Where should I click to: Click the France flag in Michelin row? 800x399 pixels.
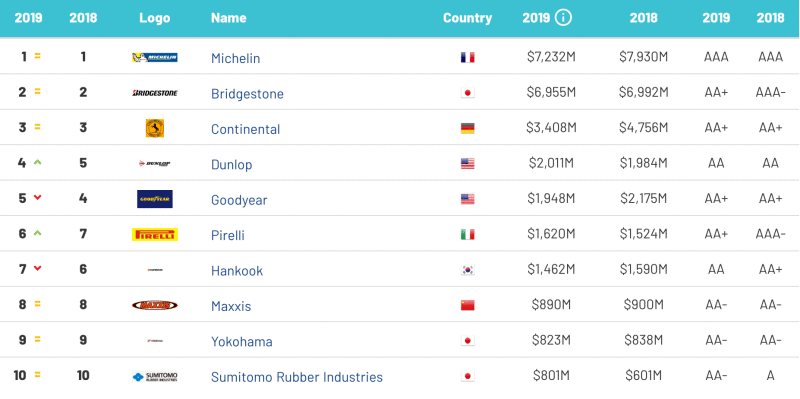pyautogui.click(x=467, y=58)
